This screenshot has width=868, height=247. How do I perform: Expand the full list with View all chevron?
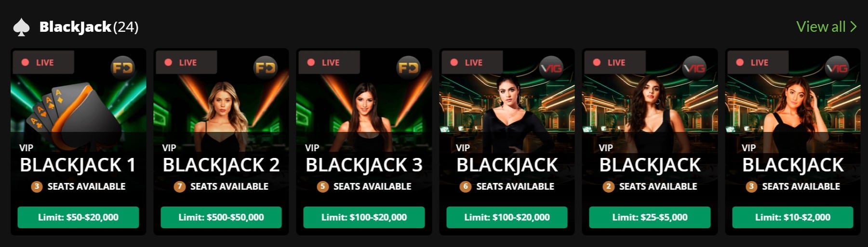coord(854,26)
